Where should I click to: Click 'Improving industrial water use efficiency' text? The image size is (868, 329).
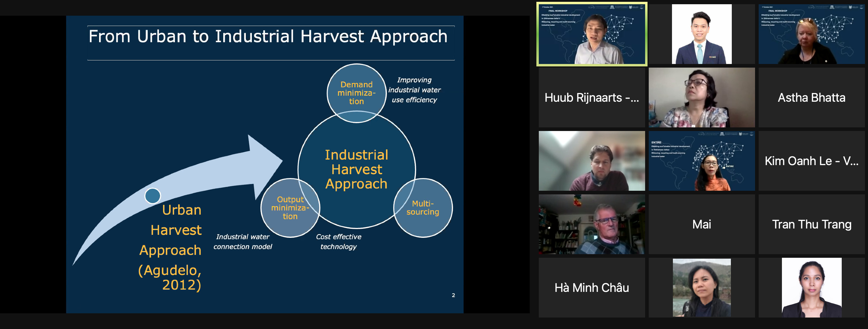[414, 90]
